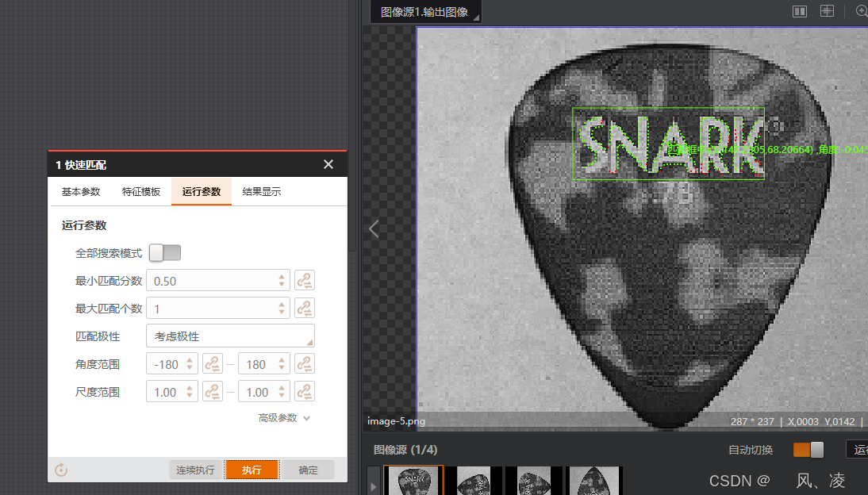Click link icon after 角度范围 minimum value
This screenshot has height=495, width=868.
coord(213,364)
